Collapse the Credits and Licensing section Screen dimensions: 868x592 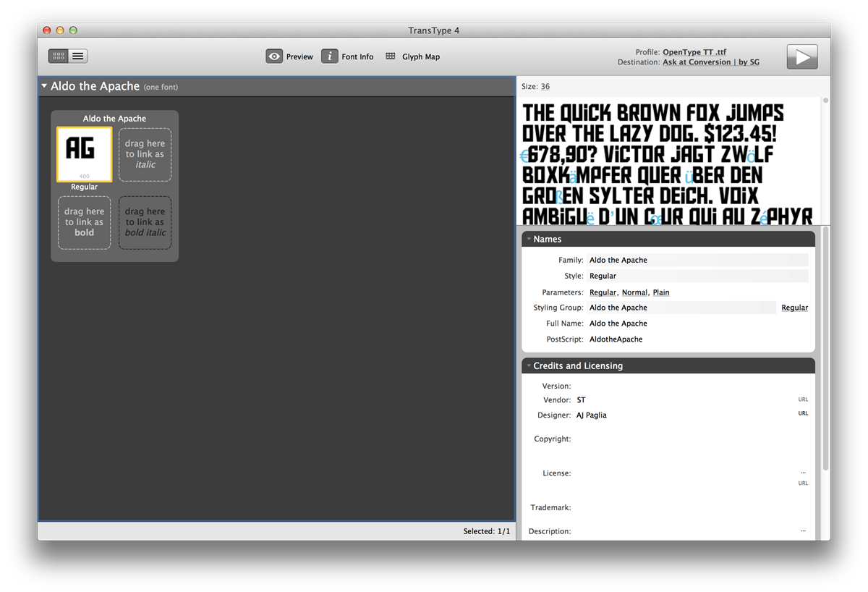tap(529, 365)
